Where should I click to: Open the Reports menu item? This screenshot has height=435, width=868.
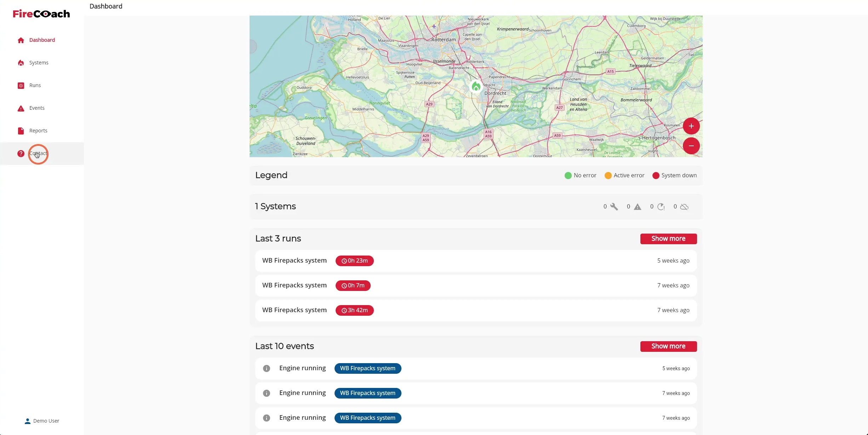coord(42,131)
